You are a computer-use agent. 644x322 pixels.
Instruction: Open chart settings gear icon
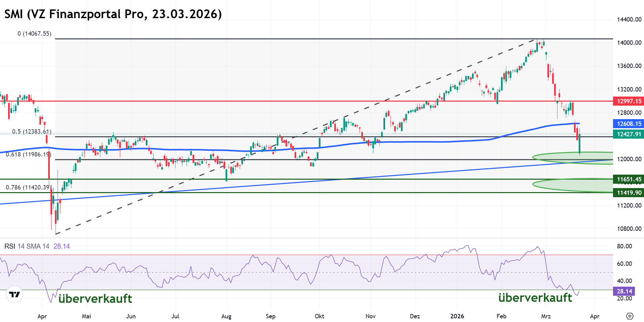(x=630, y=316)
